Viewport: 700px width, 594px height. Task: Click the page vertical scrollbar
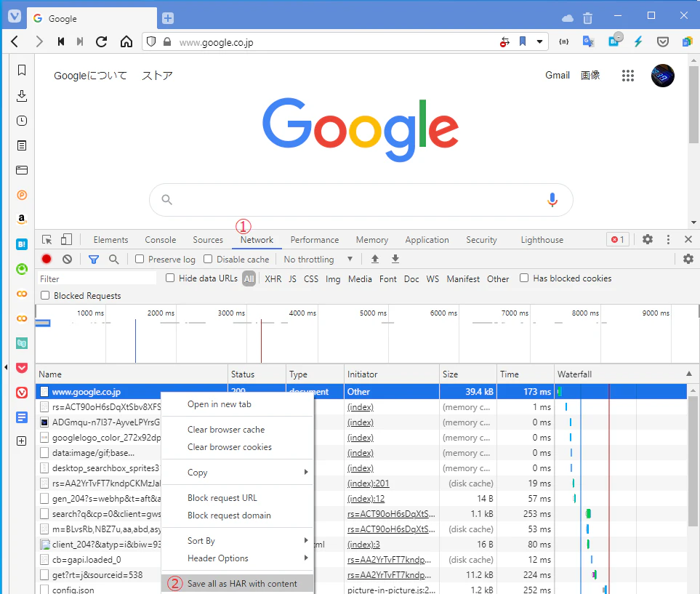pos(693,105)
